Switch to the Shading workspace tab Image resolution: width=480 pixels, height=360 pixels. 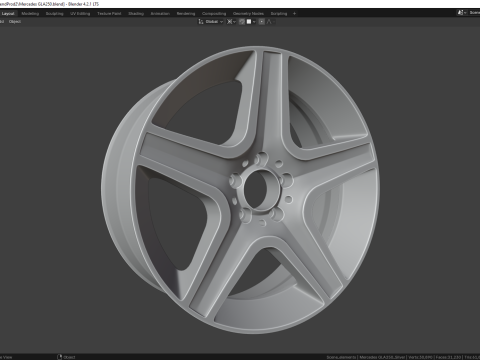[x=136, y=14]
